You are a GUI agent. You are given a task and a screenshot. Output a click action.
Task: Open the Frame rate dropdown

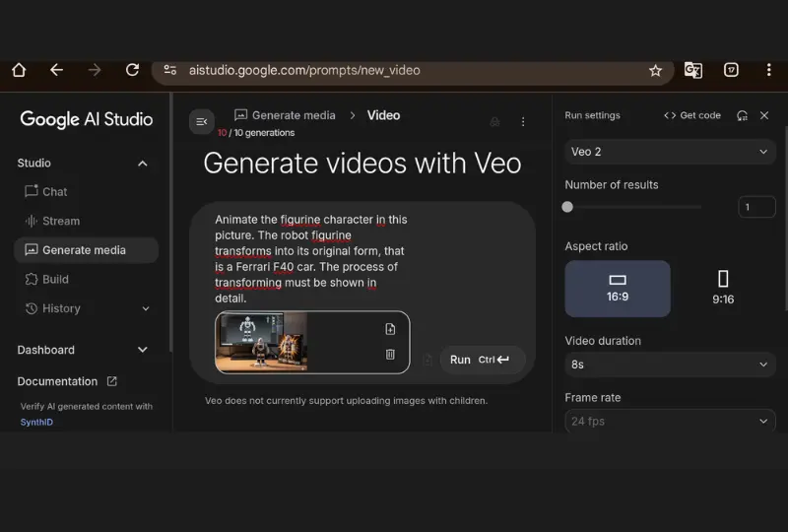[x=670, y=421]
